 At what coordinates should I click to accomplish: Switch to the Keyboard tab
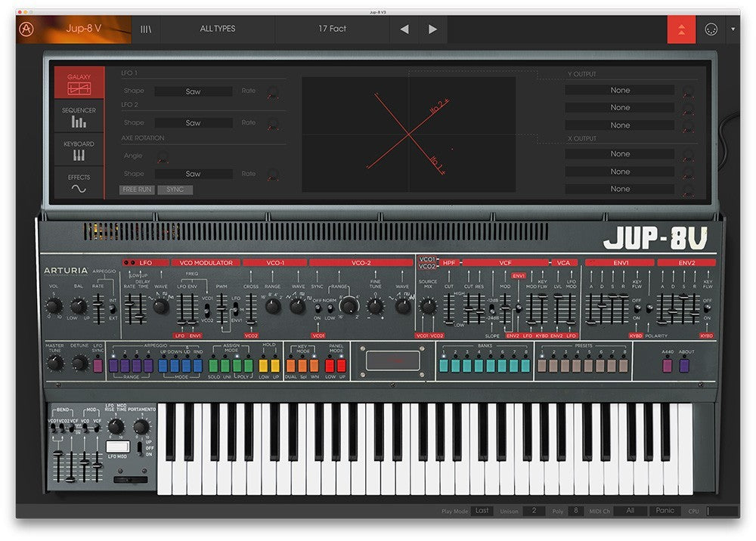[x=79, y=150]
